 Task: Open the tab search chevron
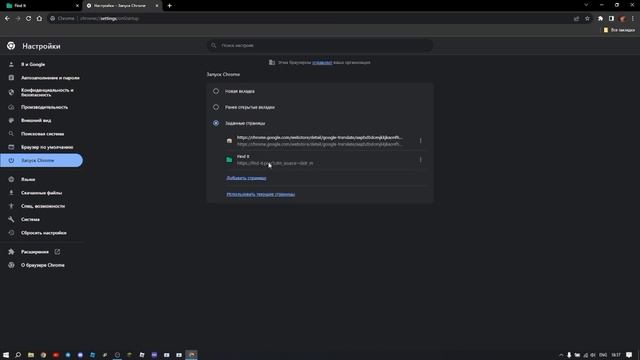pos(586,5)
